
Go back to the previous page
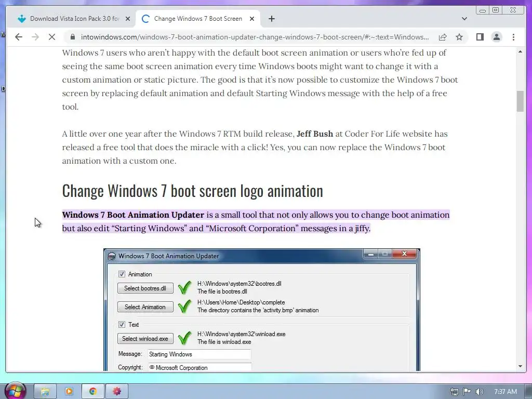[x=19, y=37]
